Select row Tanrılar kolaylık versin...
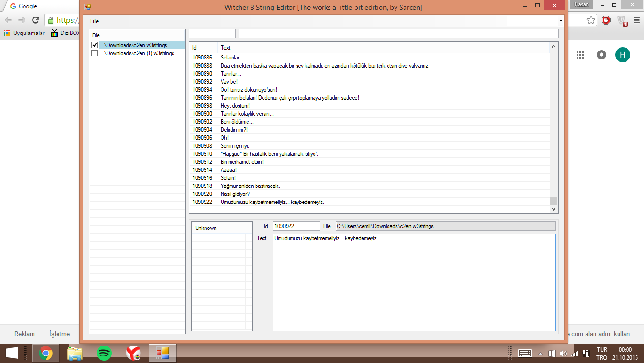Screen dimensions: 644x363 click(370, 114)
